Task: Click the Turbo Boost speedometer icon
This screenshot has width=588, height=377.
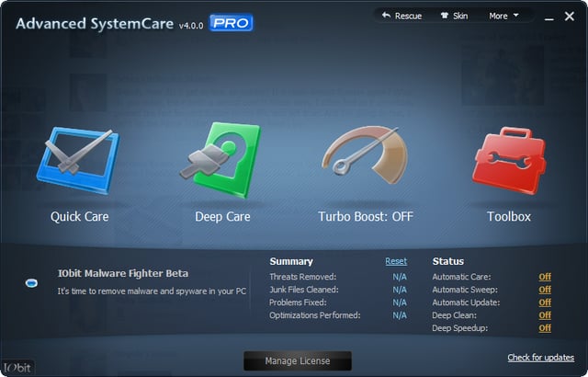Action: pos(365,154)
